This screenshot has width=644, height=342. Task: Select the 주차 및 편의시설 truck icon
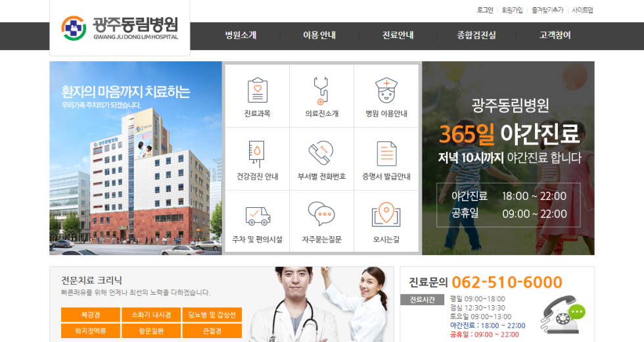click(x=257, y=215)
